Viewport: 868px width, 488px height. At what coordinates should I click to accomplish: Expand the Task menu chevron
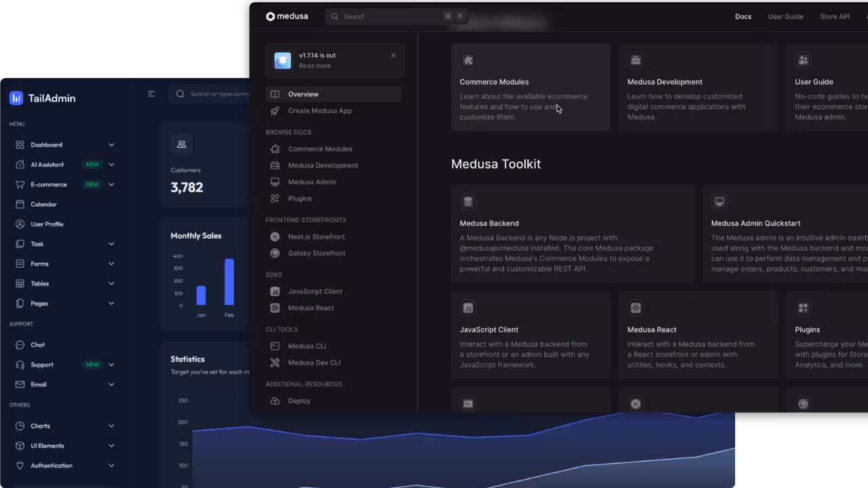click(111, 244)
